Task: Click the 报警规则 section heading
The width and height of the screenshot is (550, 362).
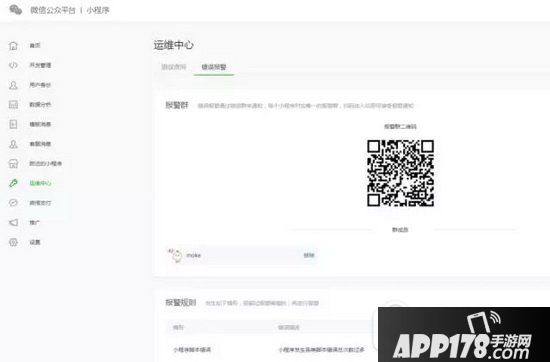Action: pos(181,303)
